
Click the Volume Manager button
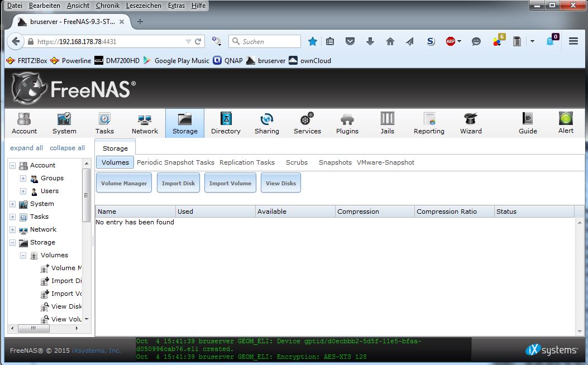(x=124, y=183)
